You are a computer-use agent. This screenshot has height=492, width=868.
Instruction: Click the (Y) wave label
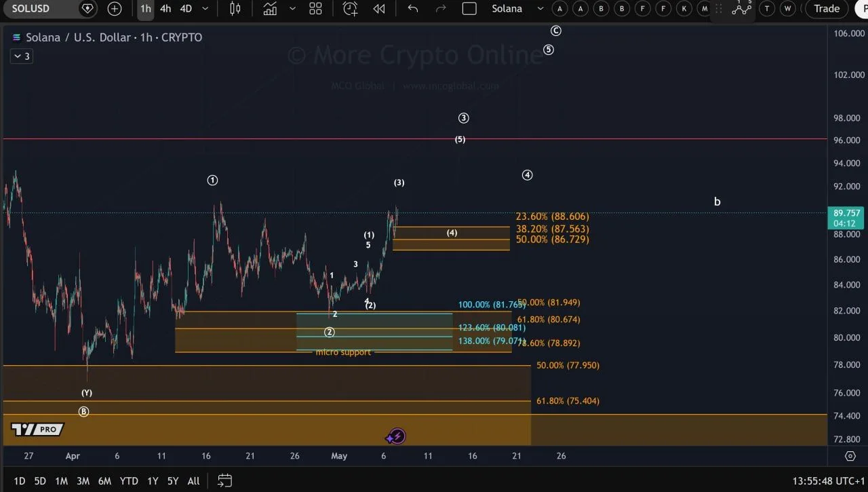coord(87,393)
